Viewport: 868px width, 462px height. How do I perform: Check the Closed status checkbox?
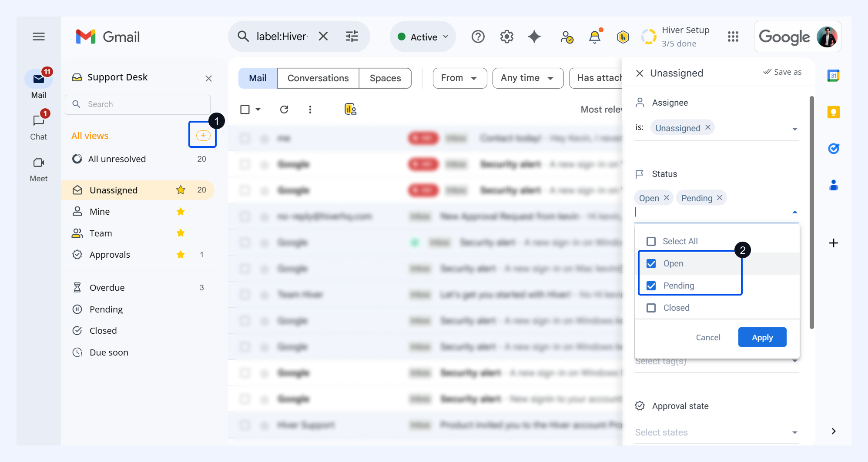(x=651, y=308)
